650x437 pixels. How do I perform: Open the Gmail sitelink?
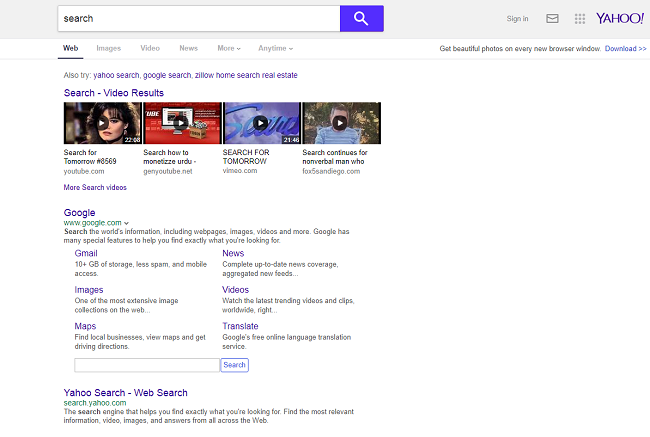point(86,253)
